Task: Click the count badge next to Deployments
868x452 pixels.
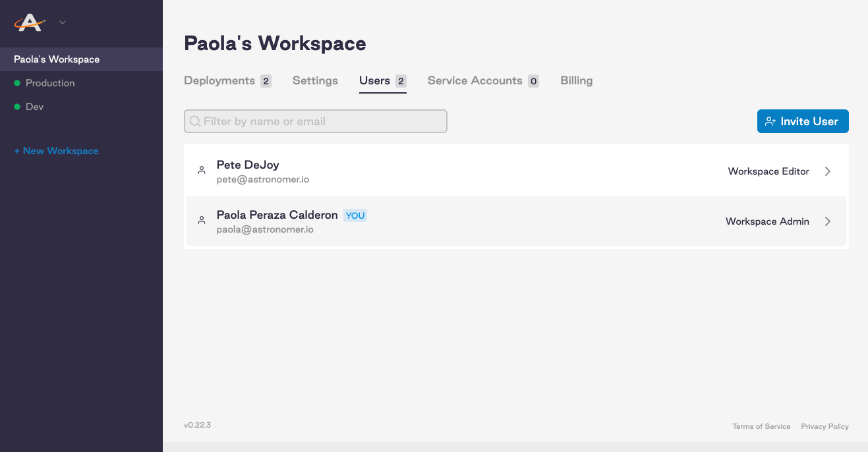Action: coord(266,80)
